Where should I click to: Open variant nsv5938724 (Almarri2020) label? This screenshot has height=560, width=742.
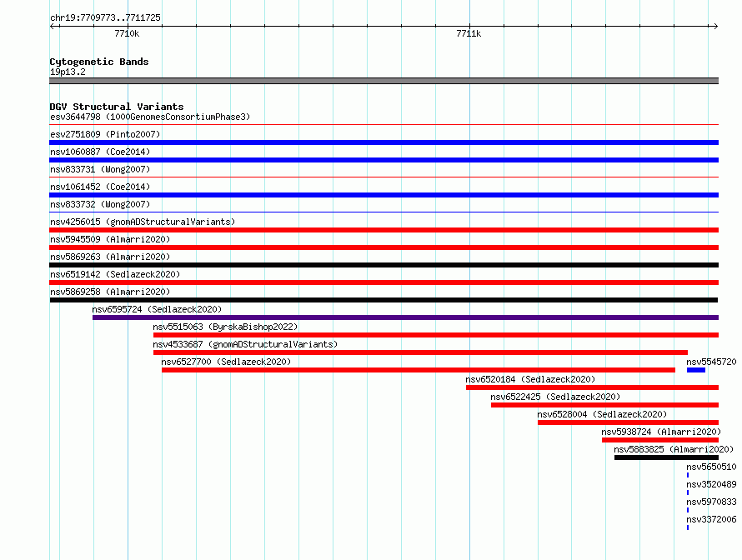(x=661, y=432)
